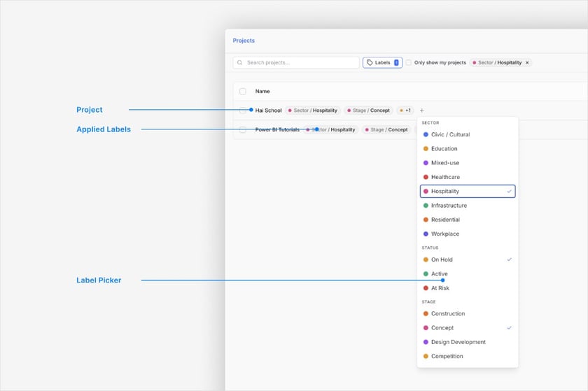
Task: Open the Power BI Tutorials project
Action: pos(277,129)
